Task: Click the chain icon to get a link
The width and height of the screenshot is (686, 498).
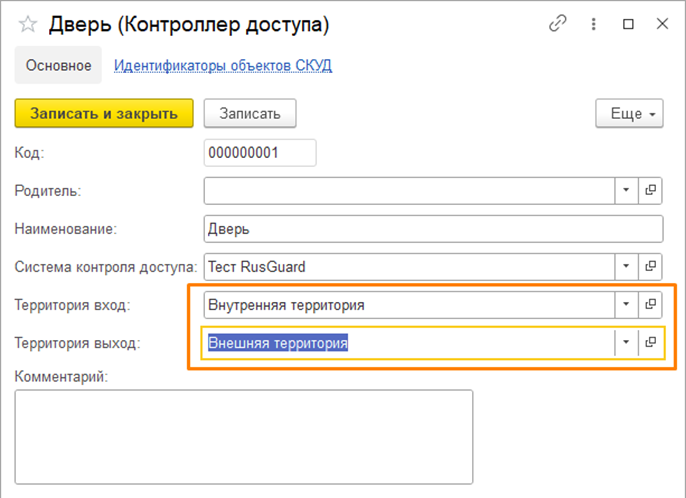Action: point(558,24)
